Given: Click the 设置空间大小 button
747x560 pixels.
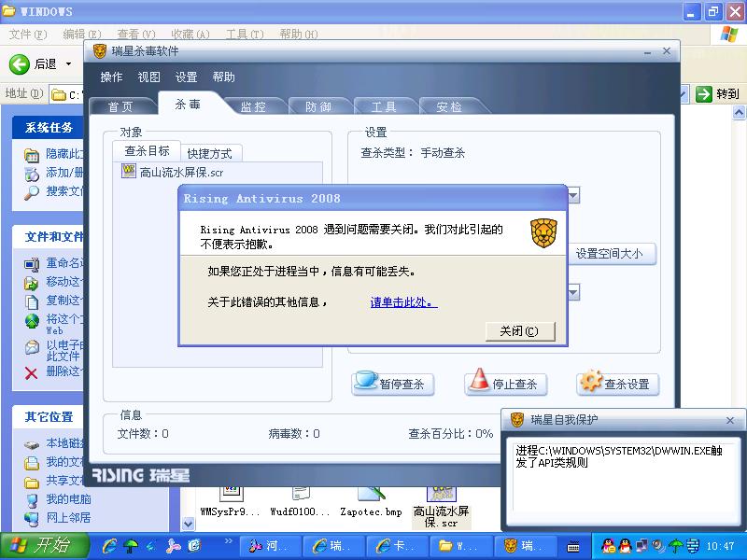Looking at the screenshot, I should point(612,254).
